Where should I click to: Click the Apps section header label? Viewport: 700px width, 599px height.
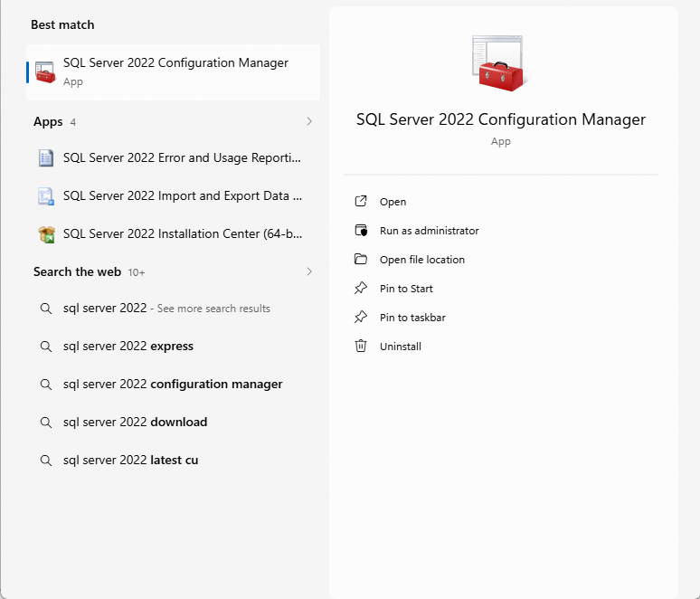tap(48, 121)
